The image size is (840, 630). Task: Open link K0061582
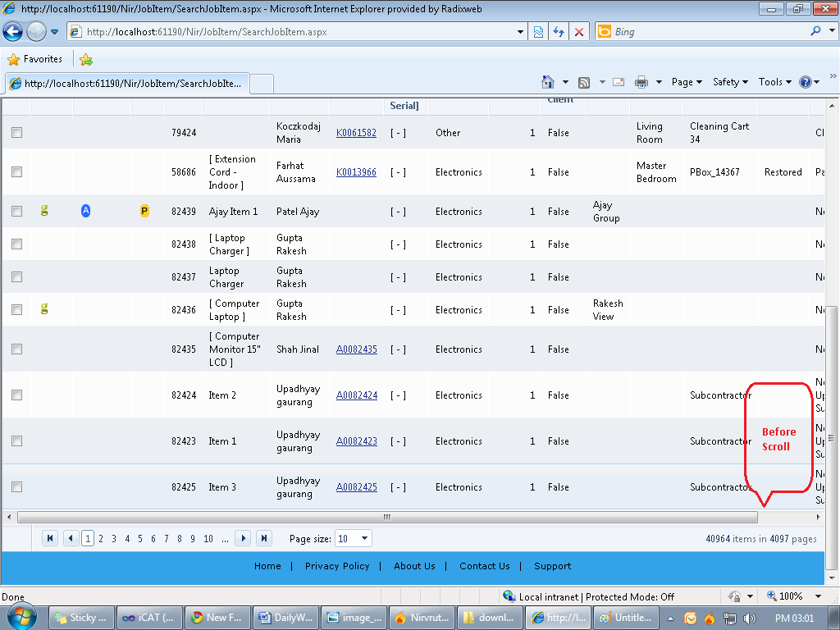[x=356, y=132]
